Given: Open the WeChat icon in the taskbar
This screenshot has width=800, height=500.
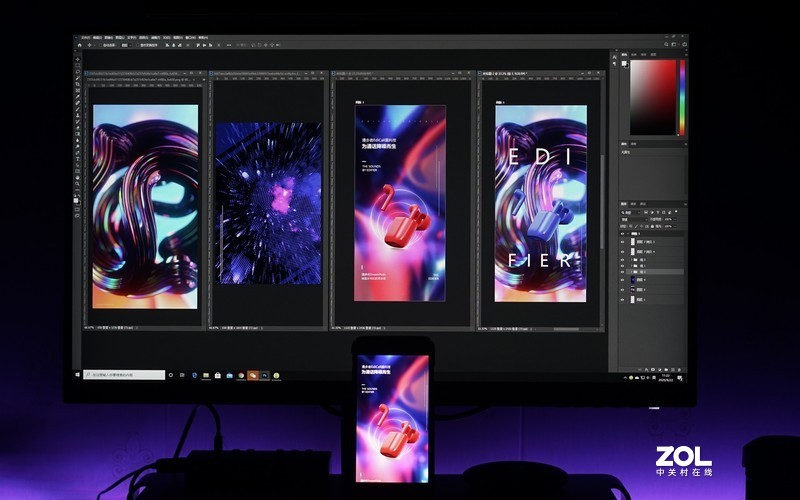Looking at the screenshot, I should click(x=254, y=375).
